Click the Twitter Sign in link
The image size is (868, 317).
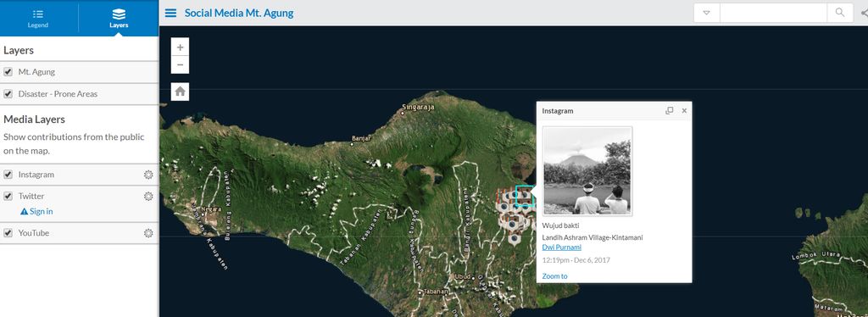coord(41,211)
